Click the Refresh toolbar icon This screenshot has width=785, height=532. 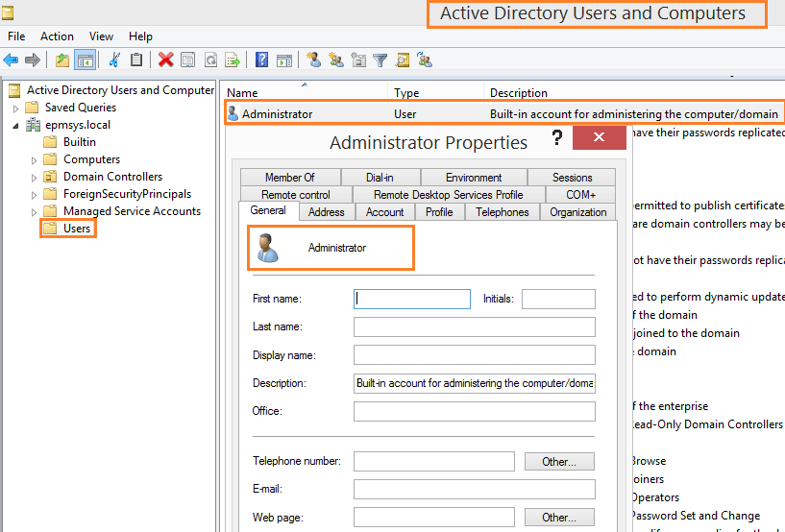pyautogui.click(x=210, y=60)
